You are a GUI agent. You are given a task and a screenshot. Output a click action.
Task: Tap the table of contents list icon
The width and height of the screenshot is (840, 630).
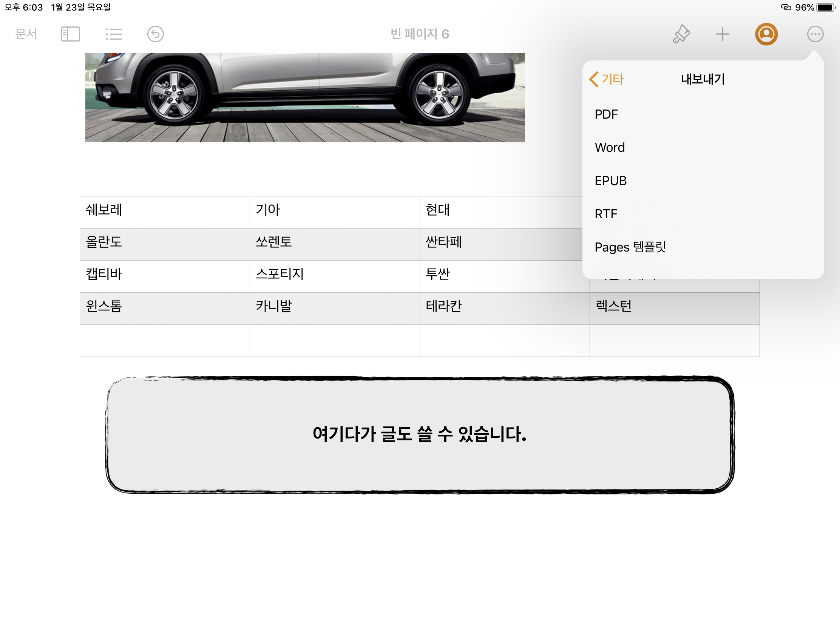tap(114, 34)
